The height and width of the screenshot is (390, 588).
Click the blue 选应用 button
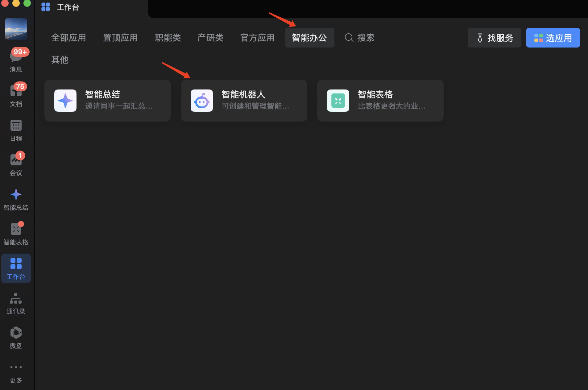(553, 38)
